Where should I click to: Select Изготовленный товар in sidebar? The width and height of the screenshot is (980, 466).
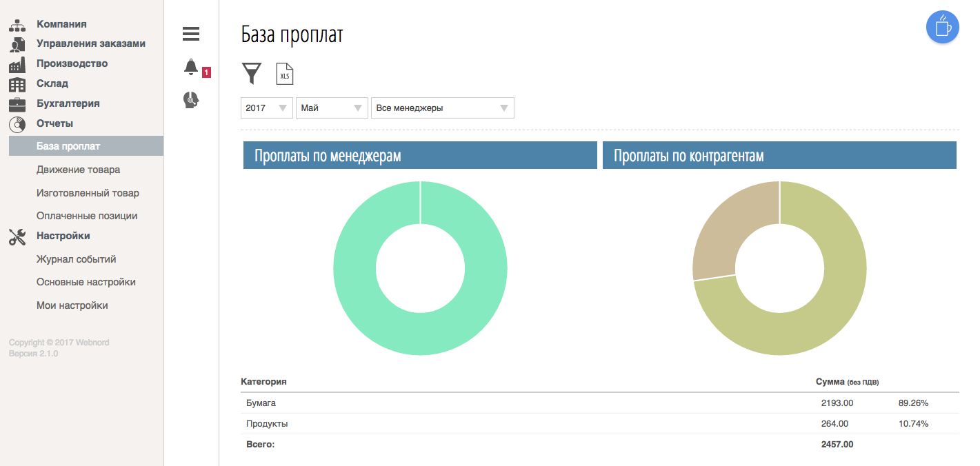point(88,193)
